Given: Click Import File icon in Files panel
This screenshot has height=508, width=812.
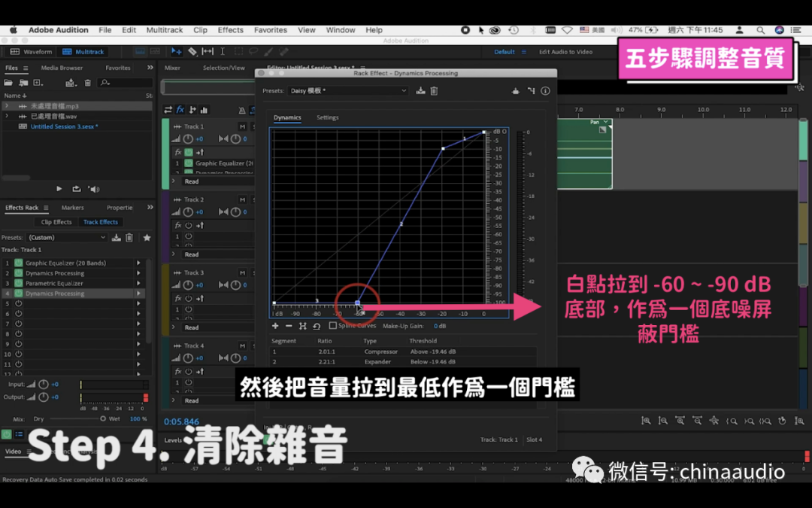Looking at the screenshot, I should (23, 83).
